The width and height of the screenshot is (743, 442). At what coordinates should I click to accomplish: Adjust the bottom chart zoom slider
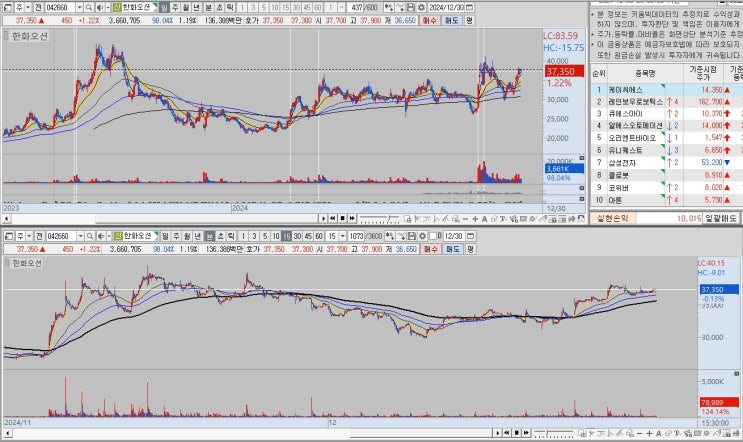tap(553, 433)
